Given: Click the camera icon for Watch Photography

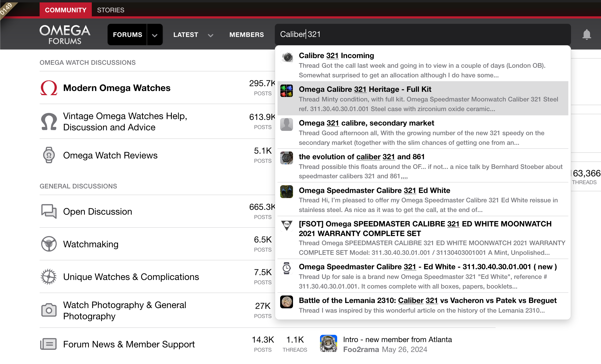Looking at the screenshot, I should [x=49, y=310].
